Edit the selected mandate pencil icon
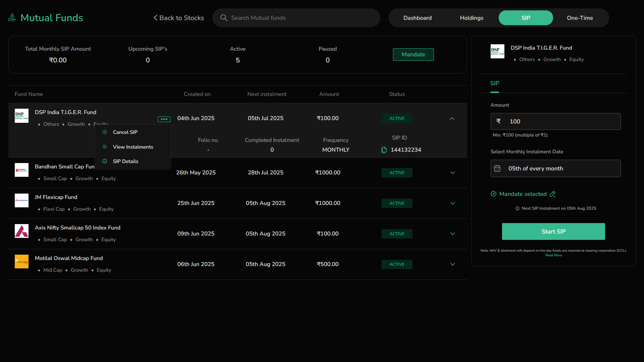The width and height of the screenshot is (644, 362). click(x=553, y=194)
